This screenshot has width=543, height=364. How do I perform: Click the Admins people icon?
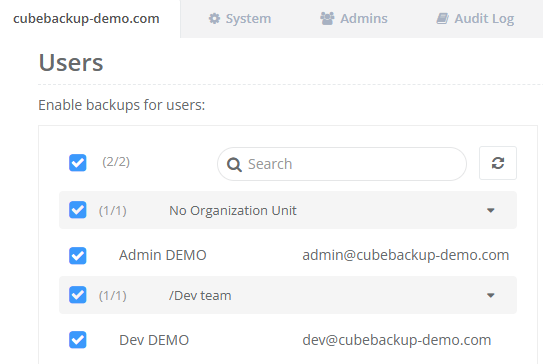(327, 18)
